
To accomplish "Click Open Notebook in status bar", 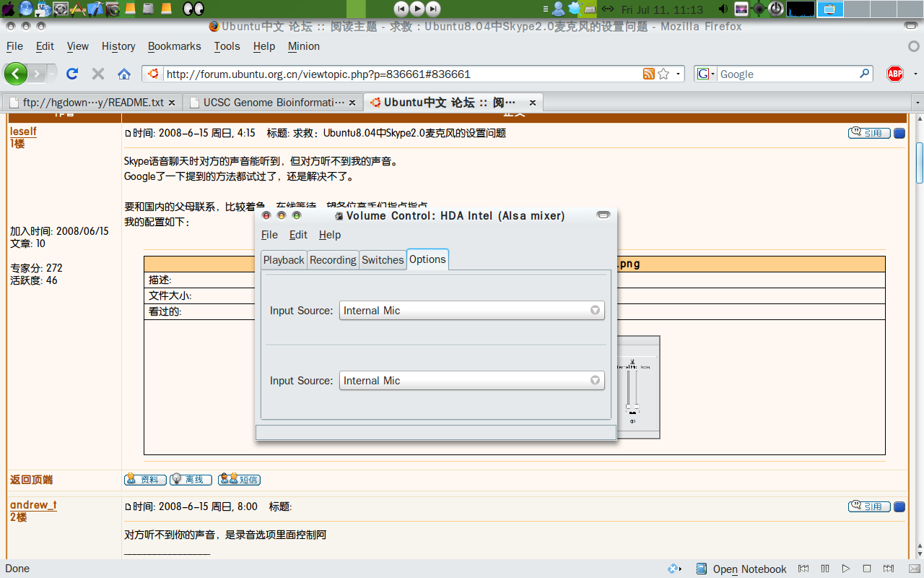I will pyautogui.click(x=741, y=569).
